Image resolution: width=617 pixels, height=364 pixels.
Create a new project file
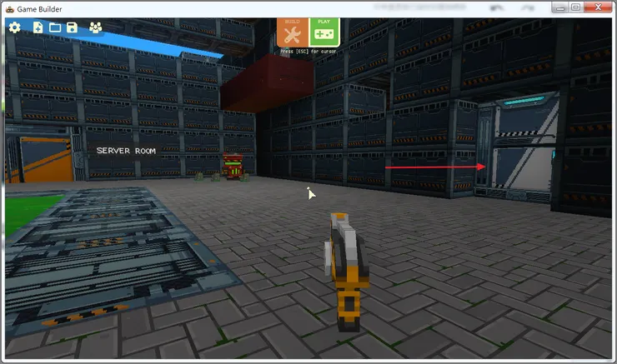pos(38,27)
